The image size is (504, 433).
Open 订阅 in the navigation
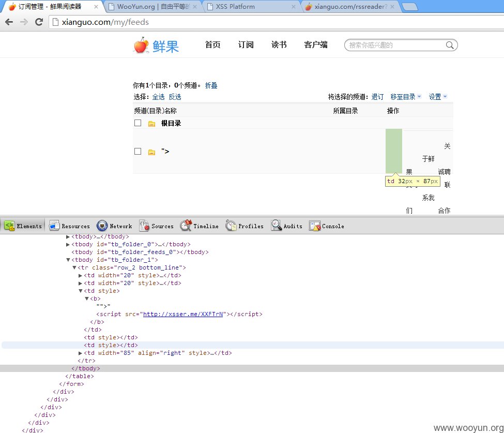click(x=246, y=44)
